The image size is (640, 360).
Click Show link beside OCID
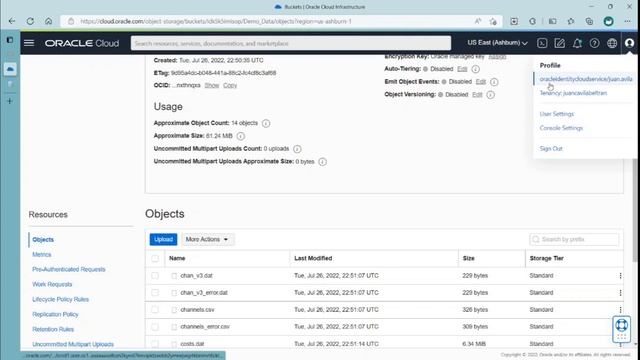click(211, 85)
